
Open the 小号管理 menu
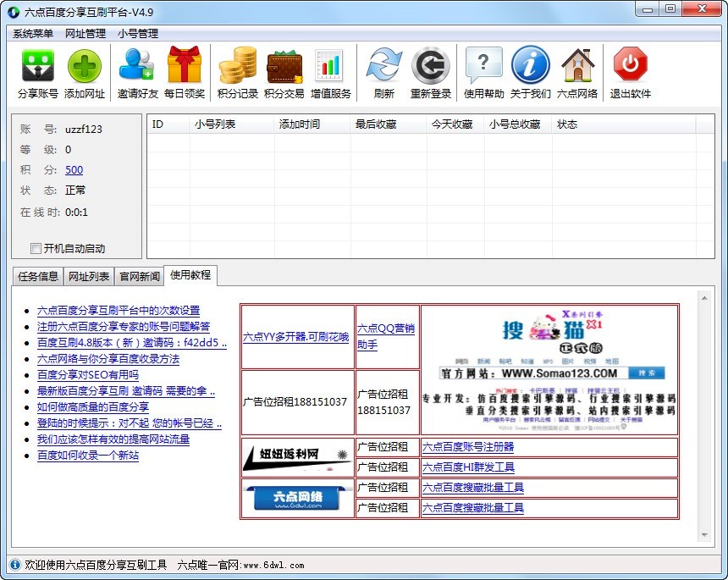(x=138, y=34)
